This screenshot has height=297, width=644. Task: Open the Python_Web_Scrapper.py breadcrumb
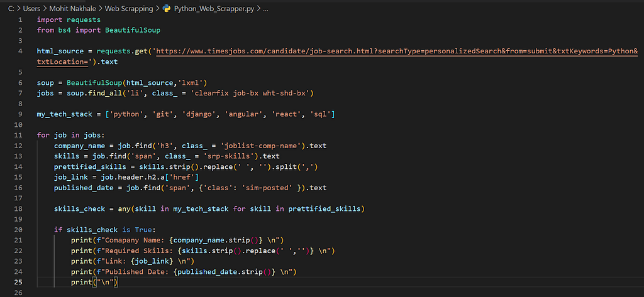point(214,8)
